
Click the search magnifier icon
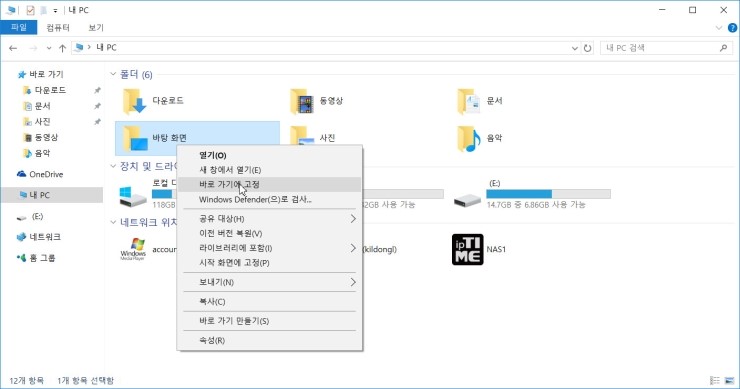click(723, 48)
